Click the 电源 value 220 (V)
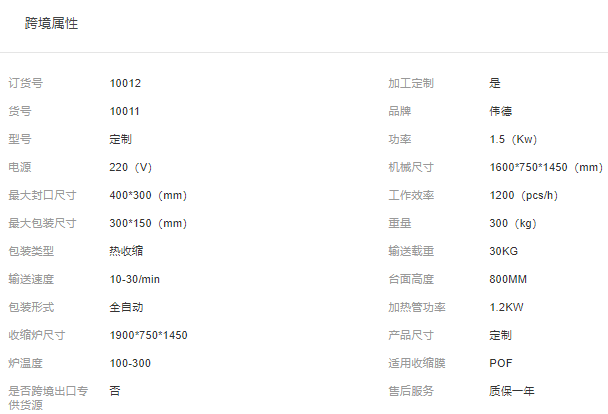 tap(131, 167)
